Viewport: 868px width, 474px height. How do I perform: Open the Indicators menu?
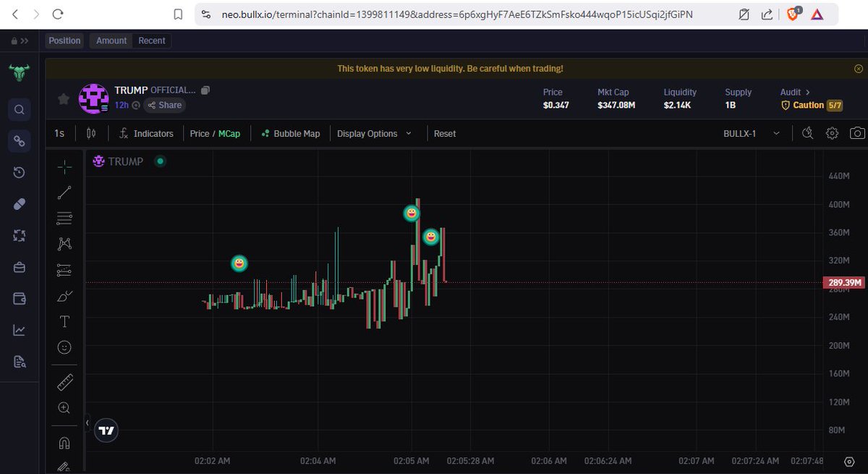146,133
